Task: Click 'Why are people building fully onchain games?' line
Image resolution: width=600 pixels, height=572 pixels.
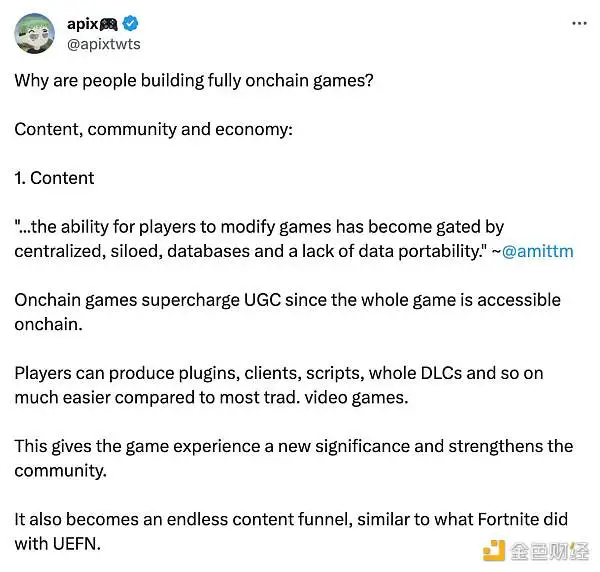Action: click(194, 81)
